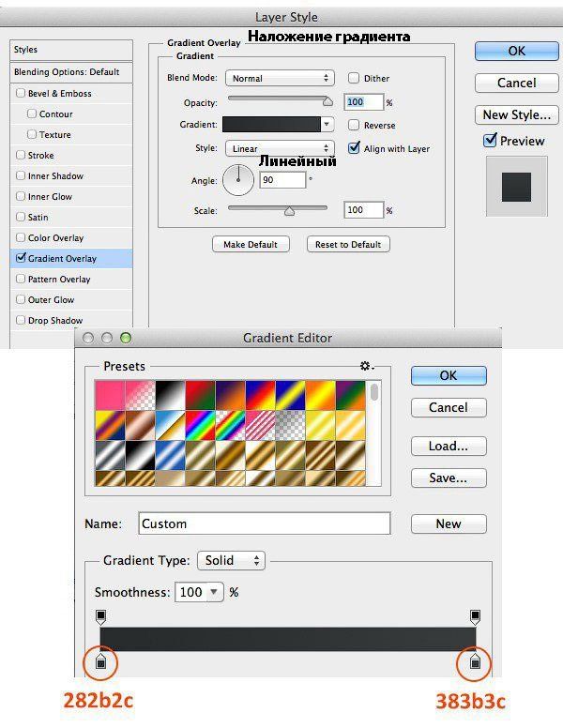Enable the Stroke effect
563x728 pixels.
pos(21,155)
